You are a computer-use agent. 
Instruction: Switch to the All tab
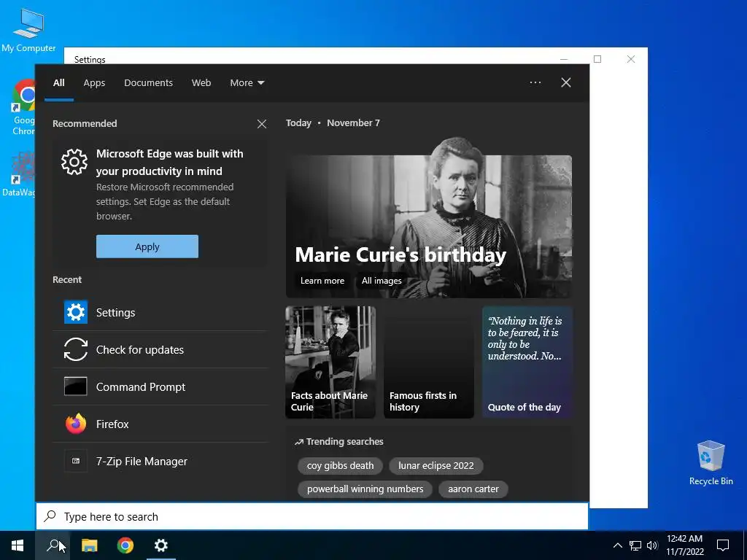tap(59, 82)
